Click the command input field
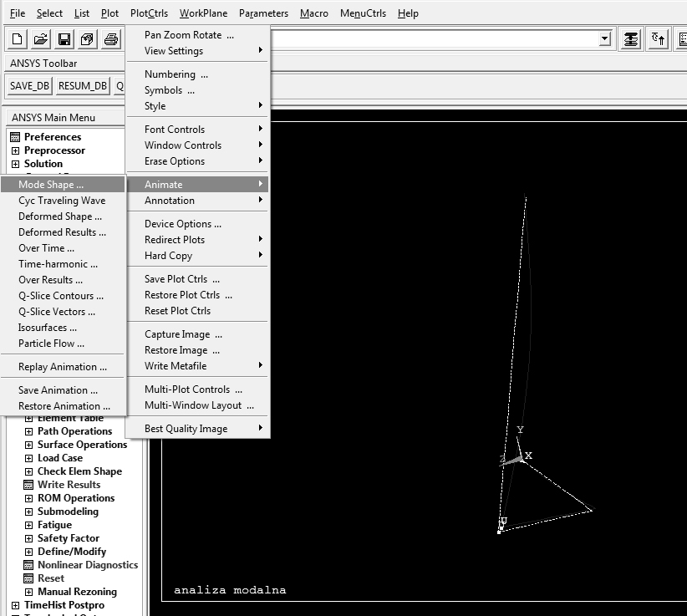 (x=434, y=39)
